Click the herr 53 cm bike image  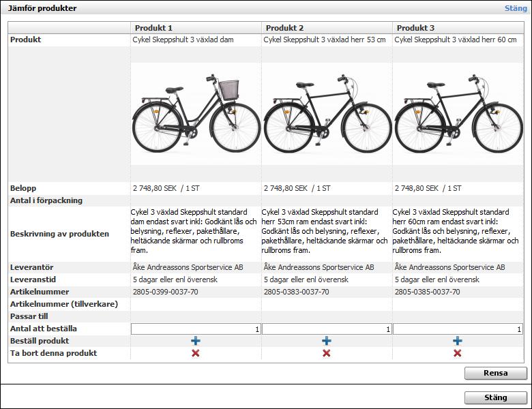point(327,114)
